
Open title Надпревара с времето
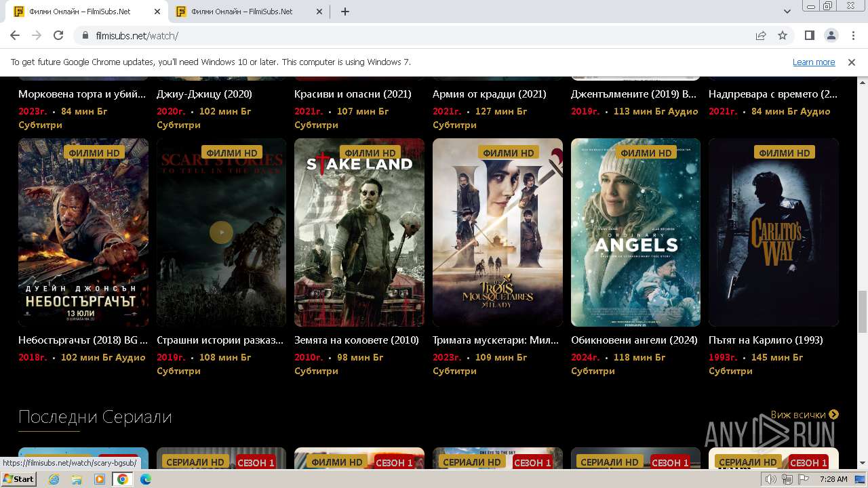(x=773, y=94)
